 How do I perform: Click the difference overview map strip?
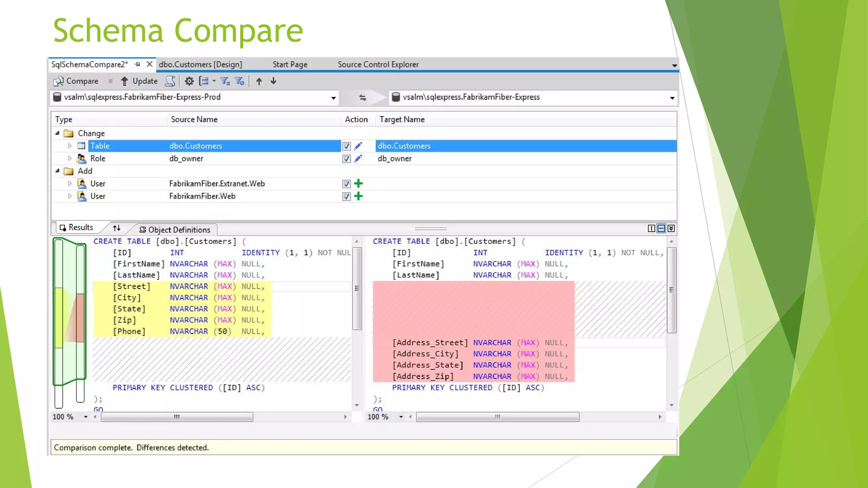pos(70,322)
